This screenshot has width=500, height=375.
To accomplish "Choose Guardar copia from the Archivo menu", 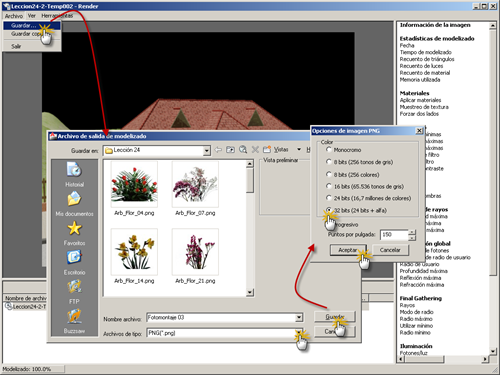I will point(32,34).
